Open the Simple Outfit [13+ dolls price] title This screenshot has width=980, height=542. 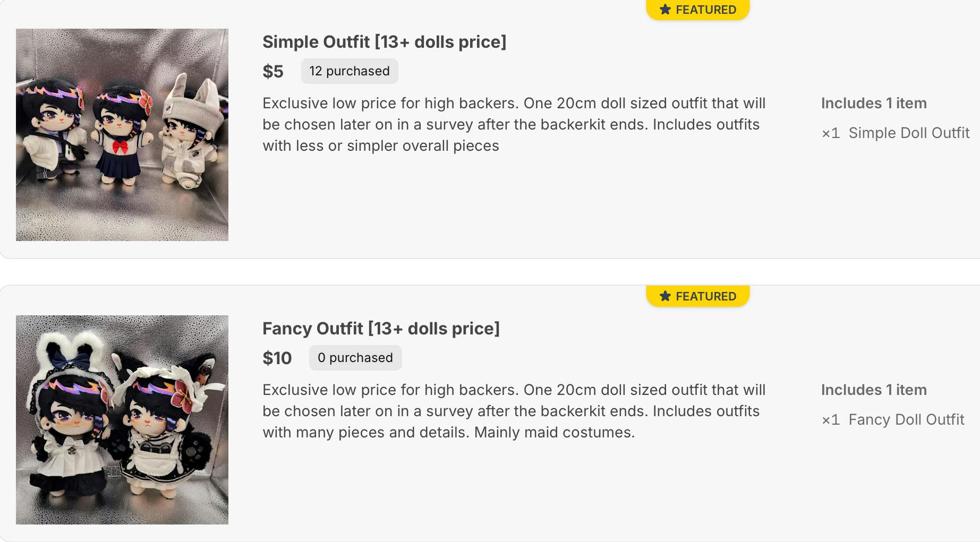click(x=384, y=42)
